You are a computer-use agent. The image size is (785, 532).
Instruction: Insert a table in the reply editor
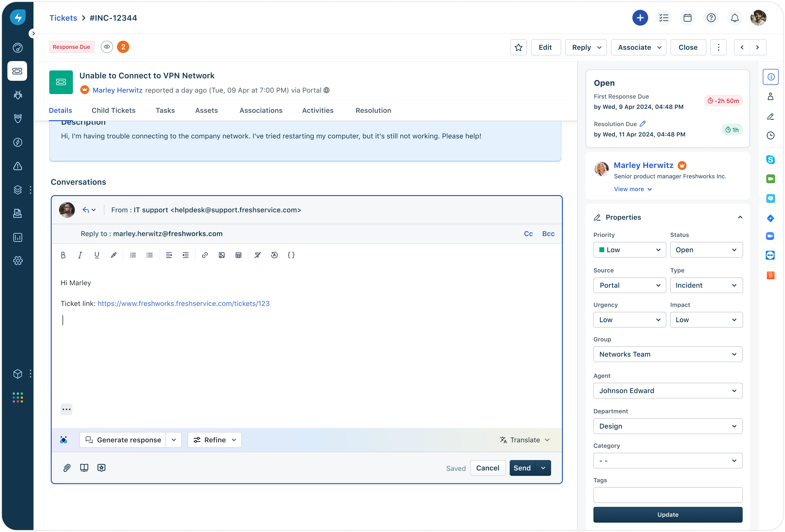click(x=238, y=255)
